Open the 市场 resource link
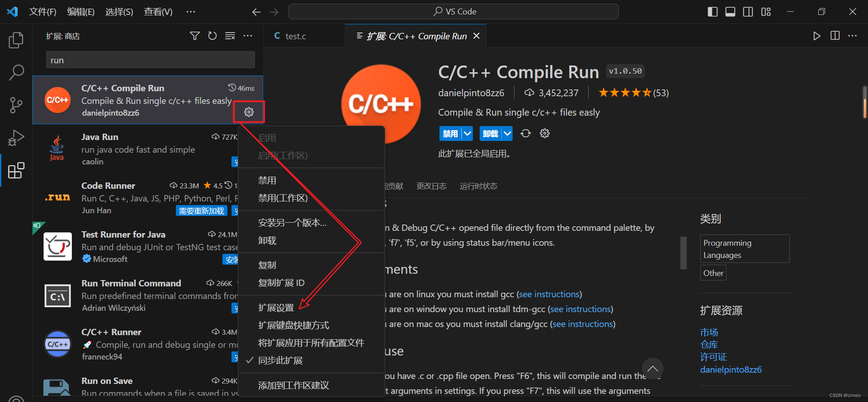The image size is (868, 402). 709,332
